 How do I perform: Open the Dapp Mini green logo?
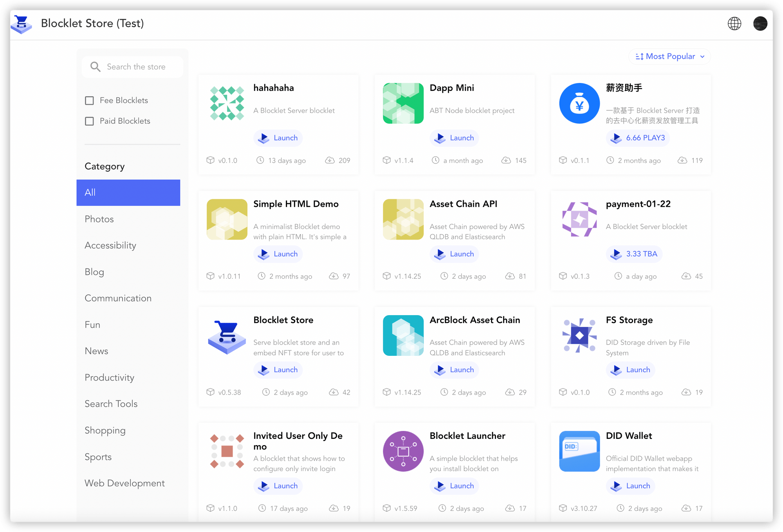(403, 103)
